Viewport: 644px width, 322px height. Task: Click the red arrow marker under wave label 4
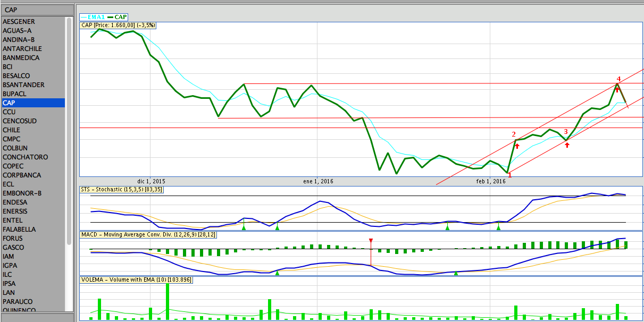pyautogui.click(x=617, y=90)
